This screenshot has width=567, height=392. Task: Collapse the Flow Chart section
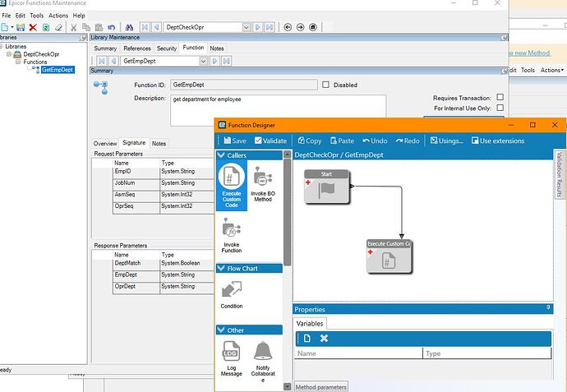(221, 269)
